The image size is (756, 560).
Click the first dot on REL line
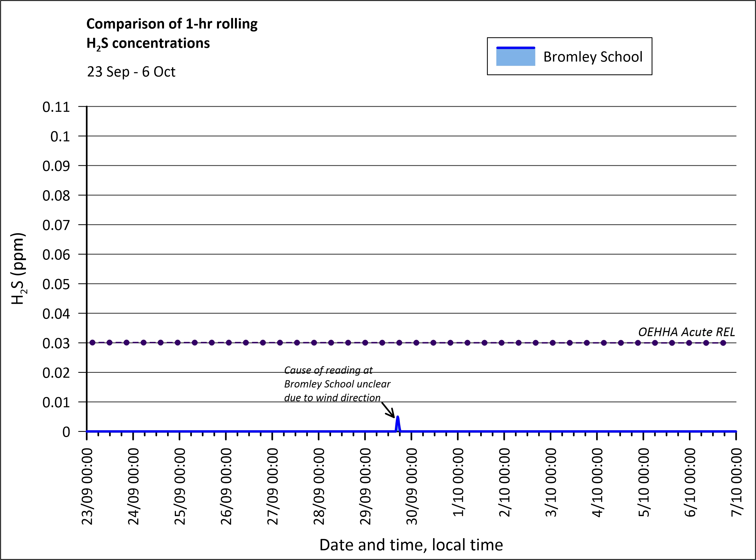pos(93,343)
